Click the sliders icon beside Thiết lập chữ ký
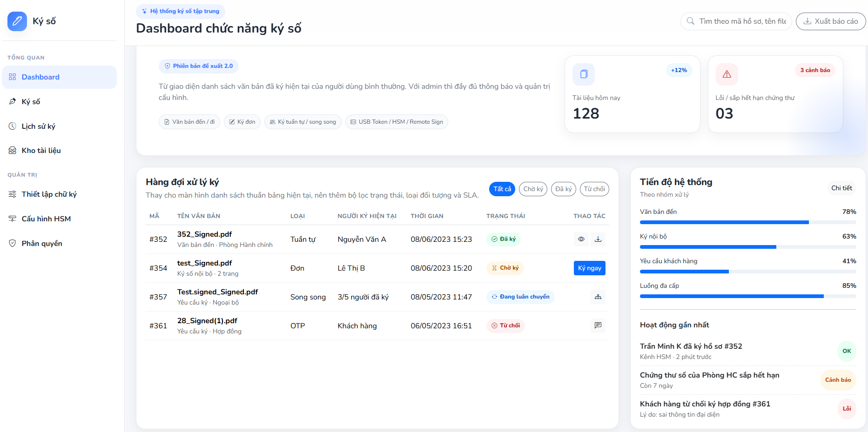The image size is (868, 432). coord(13,194)
